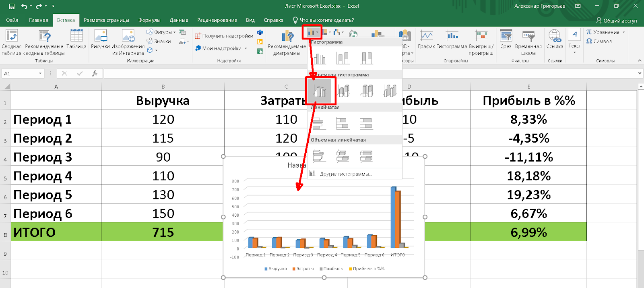The height and width of the screenshot is (288, 644).
Task: Collapse the ribbon using the chevron arrow
Action: pyautogui.click(x=640, y=60)
